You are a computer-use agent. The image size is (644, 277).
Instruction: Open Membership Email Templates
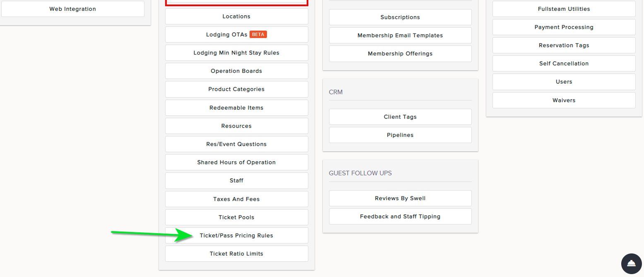coord(400,35)
